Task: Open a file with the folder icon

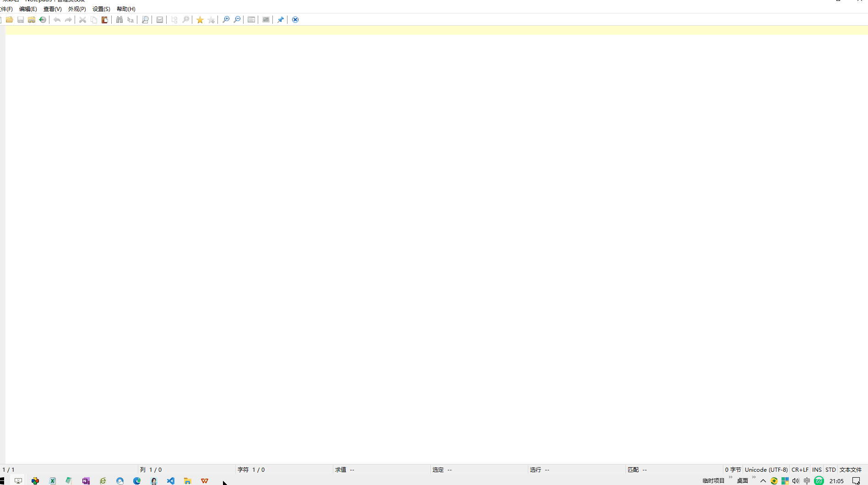Action: (10, 20)
